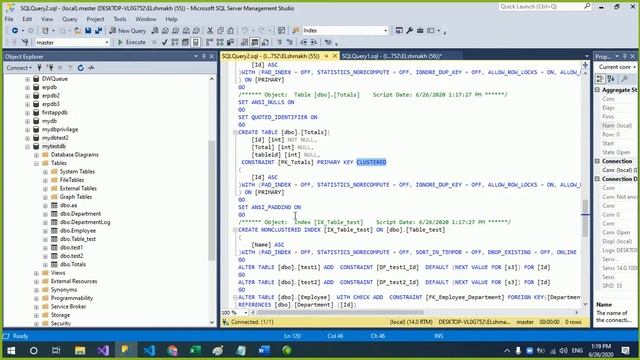640x360 pixels.
Task: Click the Display Estimated Execution Plan icon
Action: point(175,42)
